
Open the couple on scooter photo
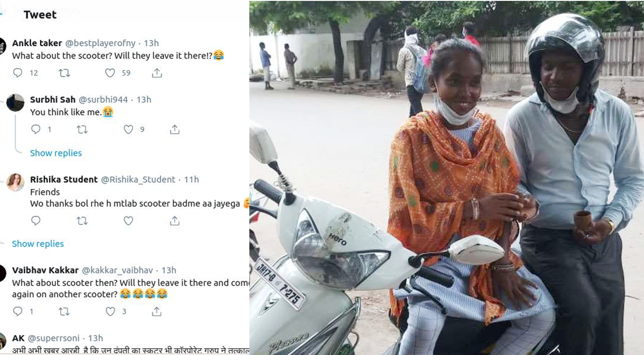click(x=446, y=177)
